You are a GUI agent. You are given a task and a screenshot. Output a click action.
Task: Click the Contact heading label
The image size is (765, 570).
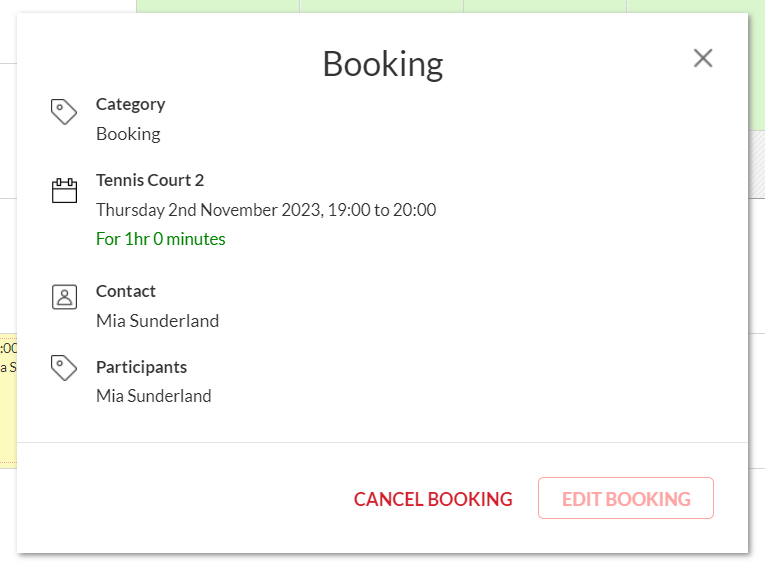pos(126,291)
